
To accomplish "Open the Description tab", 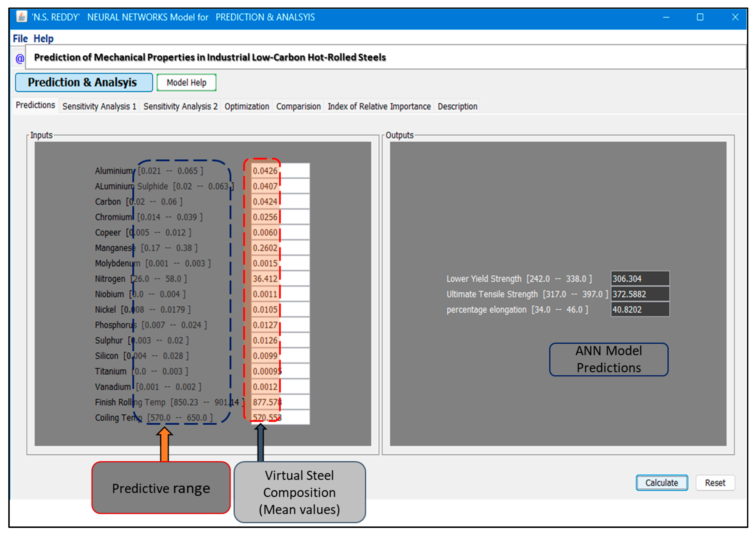I will 457,106.
